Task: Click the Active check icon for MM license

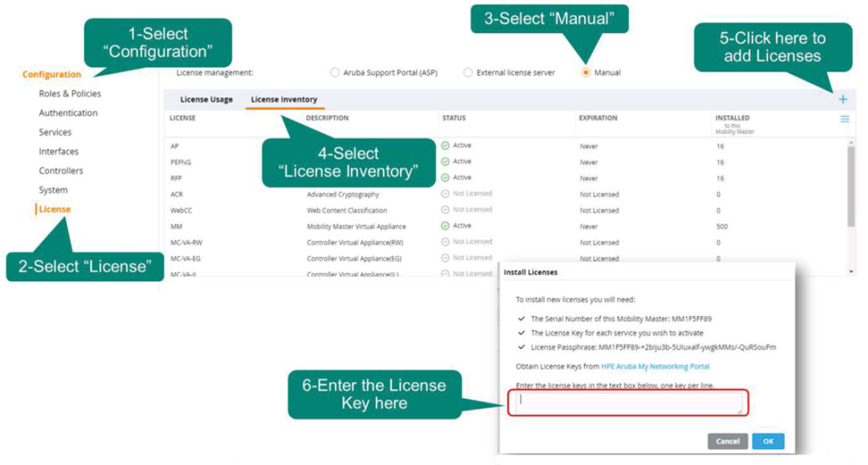Action: (446, 226)
